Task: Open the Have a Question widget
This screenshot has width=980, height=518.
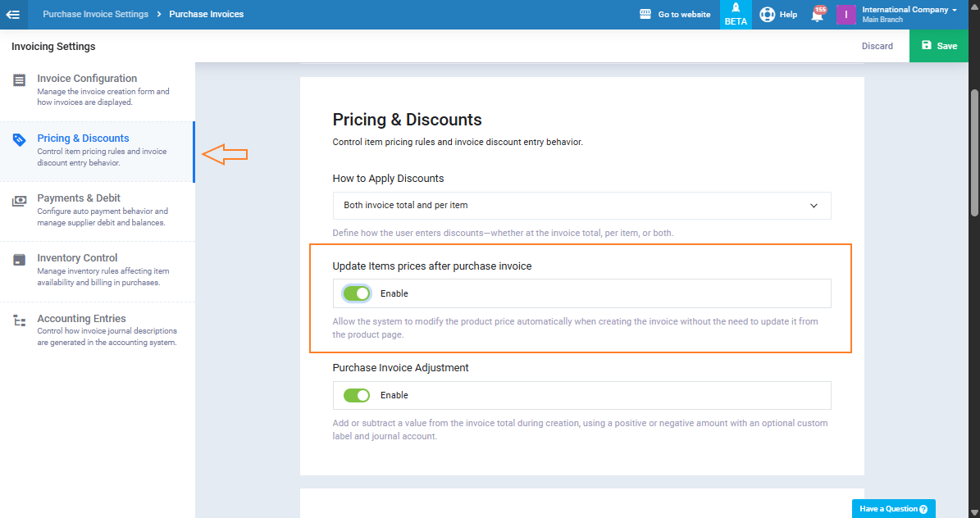Action: pos(893,509)
